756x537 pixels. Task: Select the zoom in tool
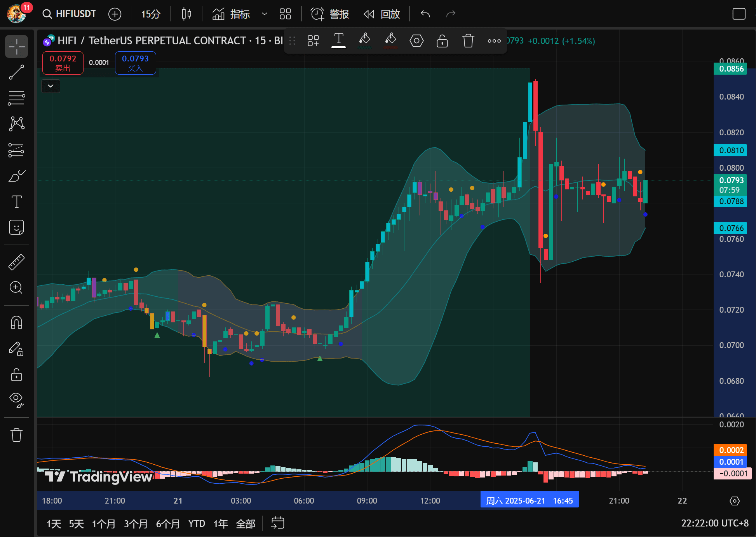16,288
